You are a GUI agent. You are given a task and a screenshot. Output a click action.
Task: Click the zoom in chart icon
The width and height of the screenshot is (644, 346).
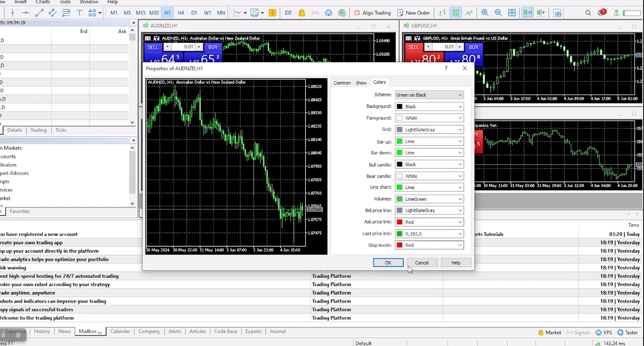[x=485, y=13]
